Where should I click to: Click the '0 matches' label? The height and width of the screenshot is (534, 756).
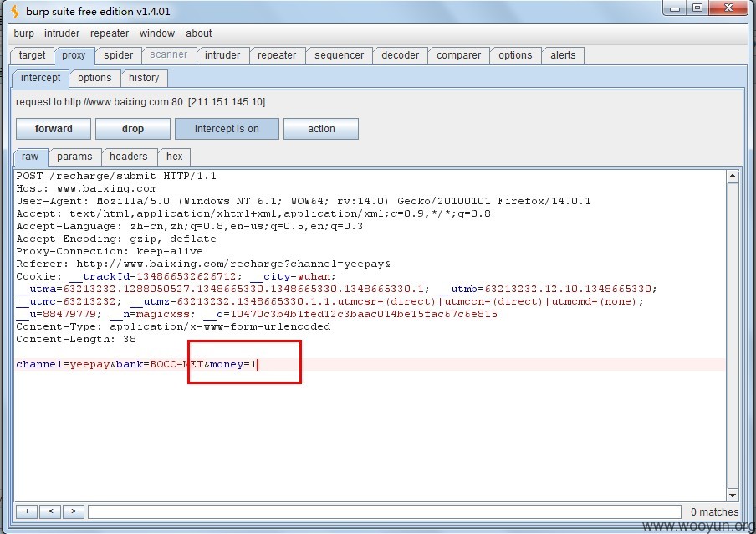[x=714, y=511]
